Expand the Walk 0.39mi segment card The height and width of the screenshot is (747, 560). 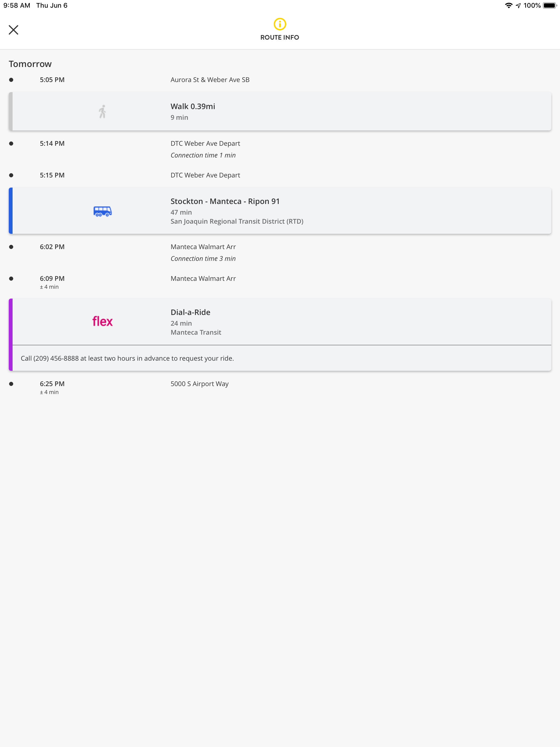click(x=280, y=111)
